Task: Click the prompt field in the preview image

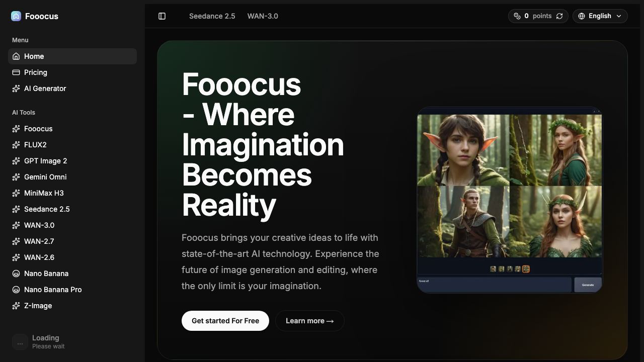Action: point(495,285)
